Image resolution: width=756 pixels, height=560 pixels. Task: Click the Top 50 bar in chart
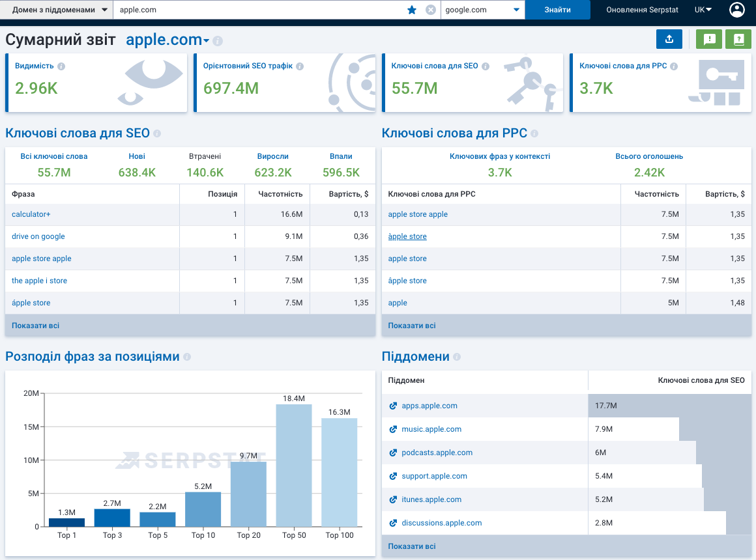pos(294,465)
